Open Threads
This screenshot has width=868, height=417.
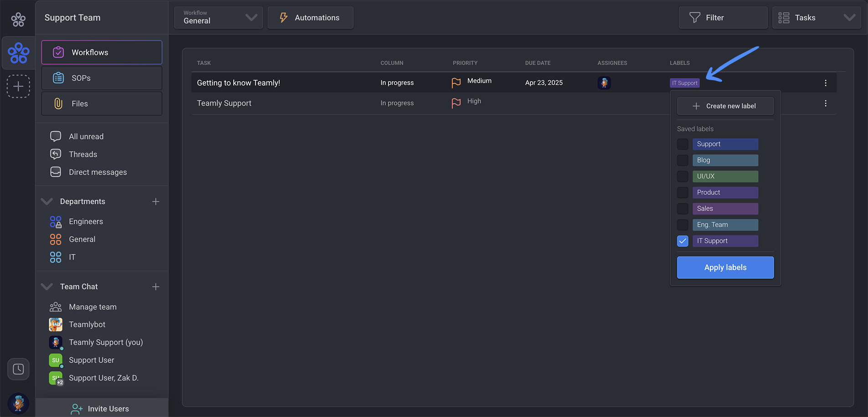(x=83, y=154)
